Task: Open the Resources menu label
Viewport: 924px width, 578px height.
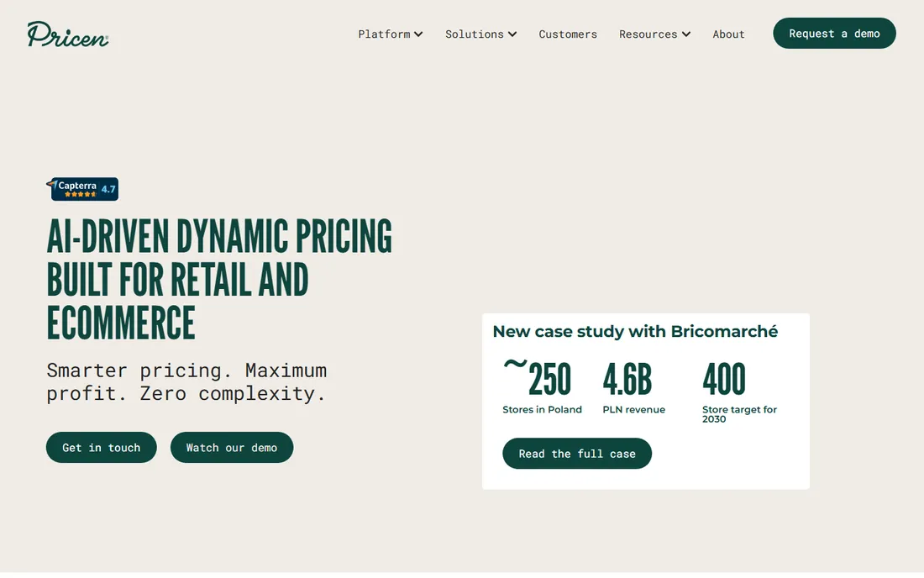Action: 648,34
